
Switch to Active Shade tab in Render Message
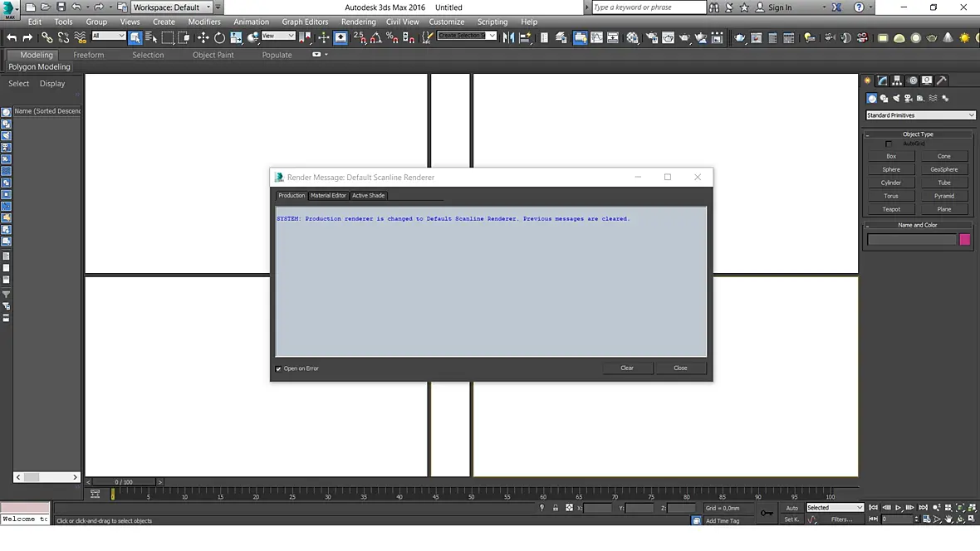point(368,196)
